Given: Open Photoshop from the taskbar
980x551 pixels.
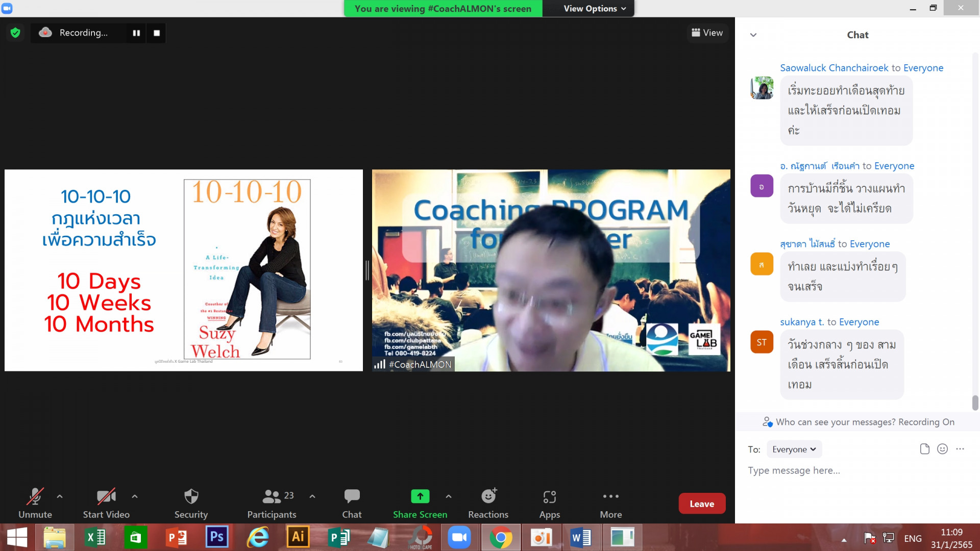Looking at the screenshot, I should pos(217,537).
